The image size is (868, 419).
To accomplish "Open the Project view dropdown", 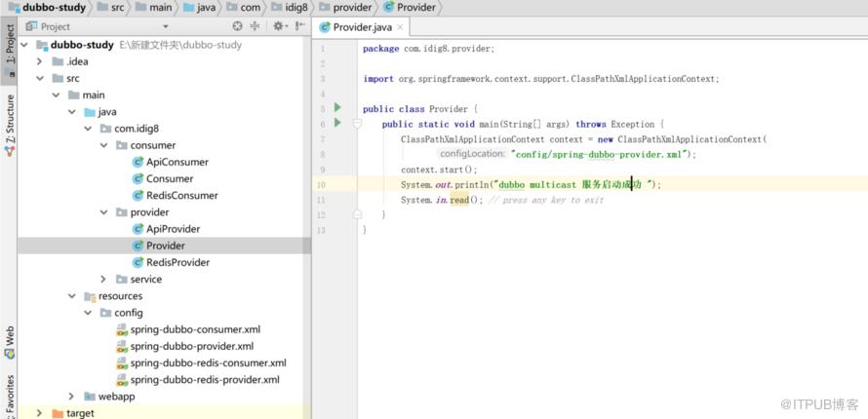I will coord(166,26).
